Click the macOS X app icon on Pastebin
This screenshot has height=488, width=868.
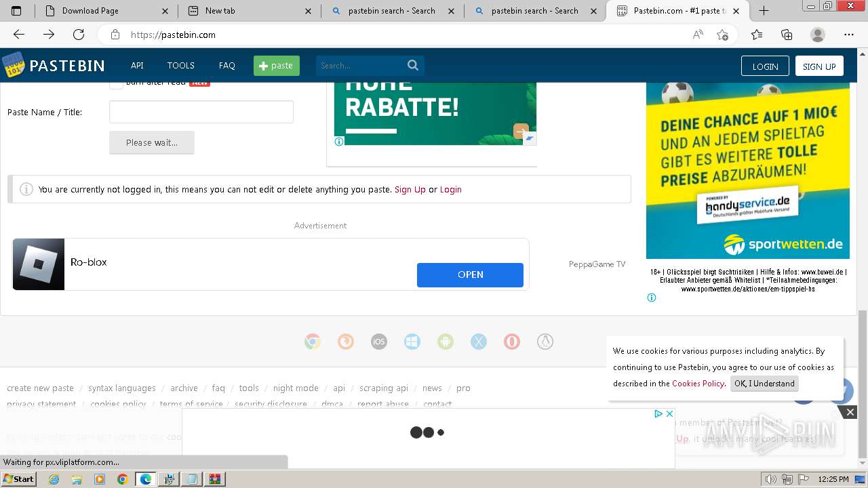point(479,342)
